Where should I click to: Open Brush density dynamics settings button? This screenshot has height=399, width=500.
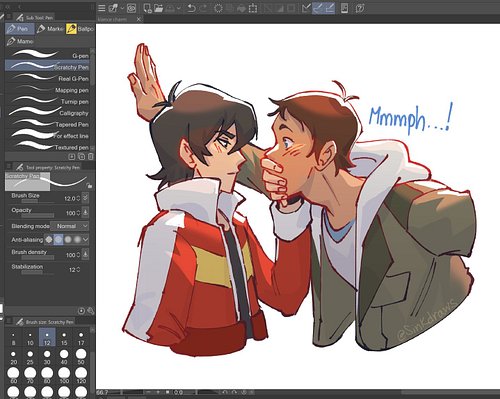click(85, 254)
